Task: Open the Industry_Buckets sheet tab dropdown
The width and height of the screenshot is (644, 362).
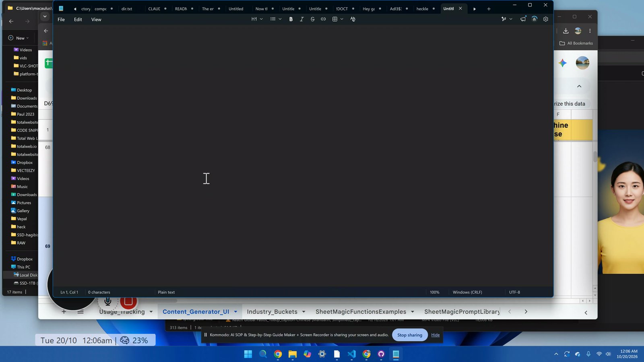Action: click(x=303, y=312)
